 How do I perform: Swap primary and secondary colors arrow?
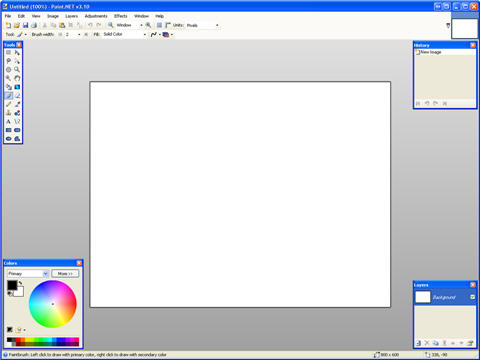pyautogui.click(x=21, y=283)
